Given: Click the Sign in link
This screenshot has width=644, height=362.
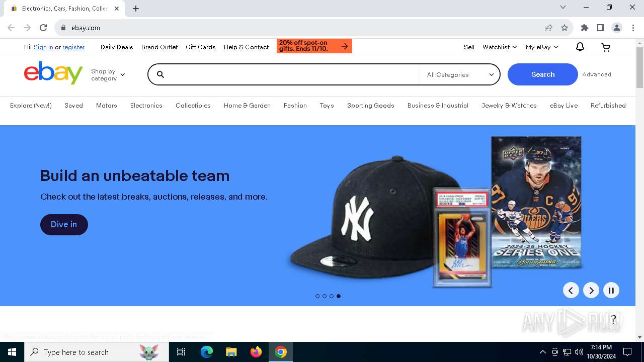Looking at the screenshot, I should click(x=43, y=47).
